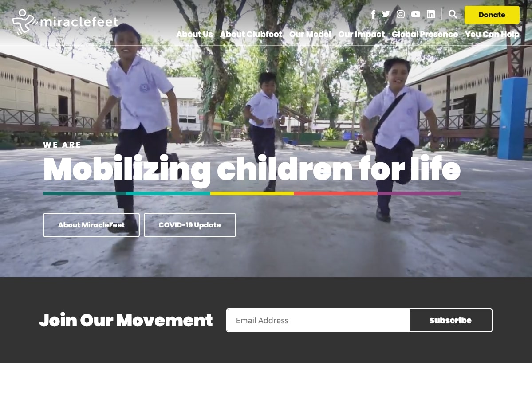Click the COVID-19 Update button
The height and width of the screenshot is (400, 532).
tap(189, 225)
